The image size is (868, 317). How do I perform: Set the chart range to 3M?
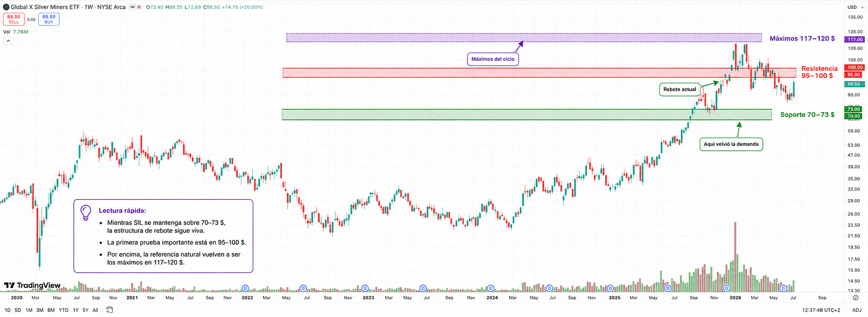pyautogui.click(x=41, y=310)
